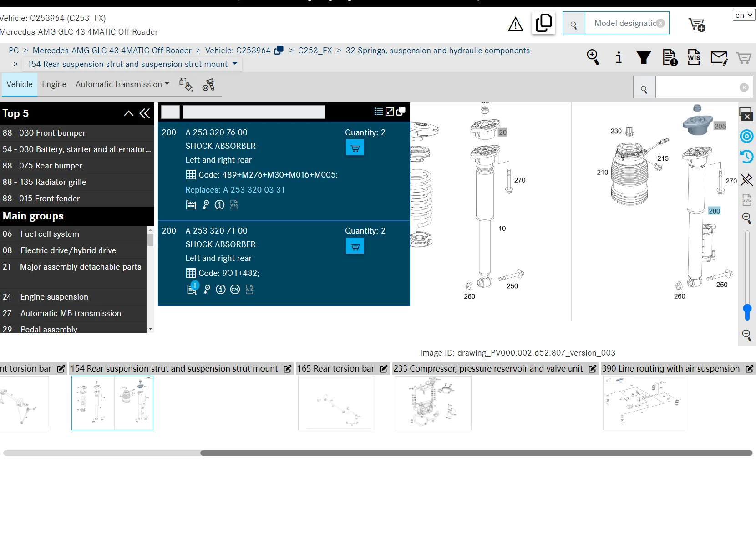The height and width of the screenshot is (550, 756).
Task: Click the envelope feedback icon
Action: click(x=719, y=58)
